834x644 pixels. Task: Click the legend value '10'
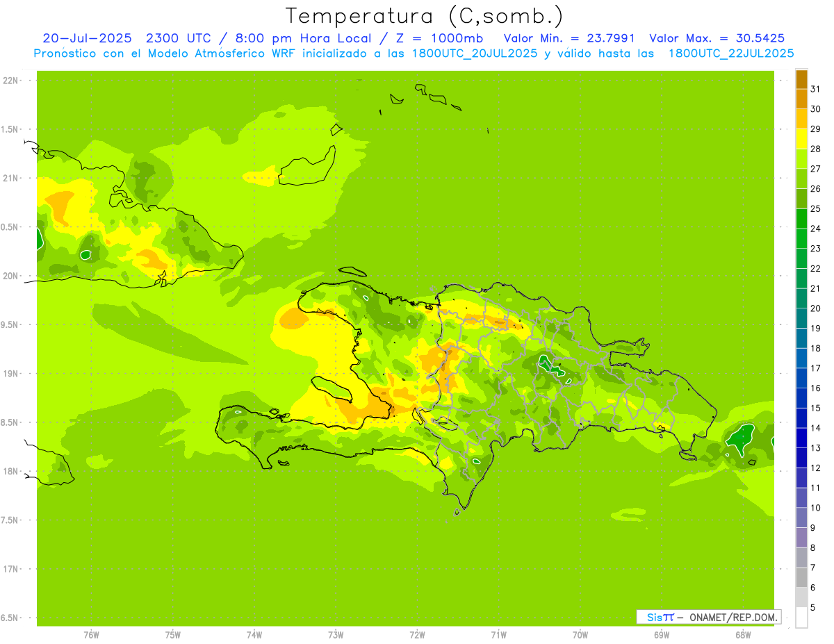(815, 508)
